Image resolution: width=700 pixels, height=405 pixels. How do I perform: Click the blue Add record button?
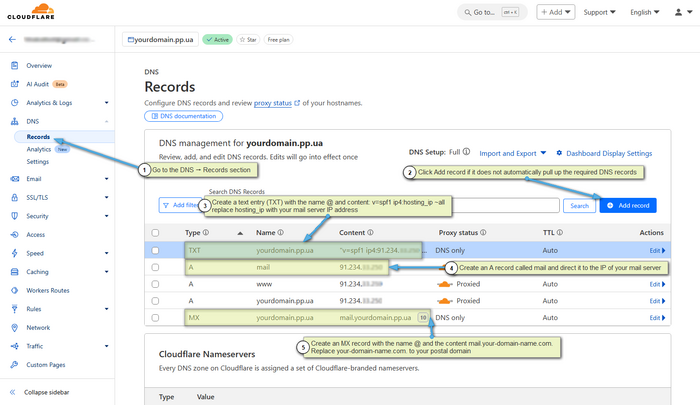pos(628,205)
